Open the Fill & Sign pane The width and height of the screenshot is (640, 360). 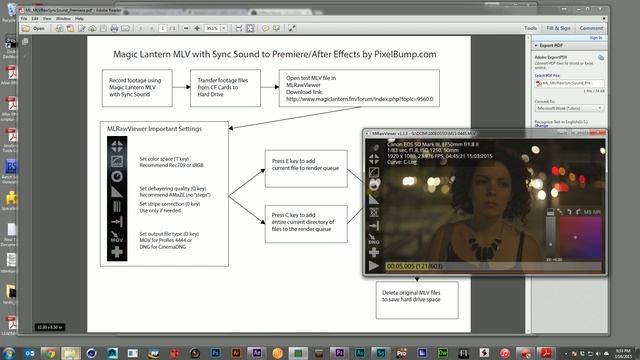click(x=558, y=28)
